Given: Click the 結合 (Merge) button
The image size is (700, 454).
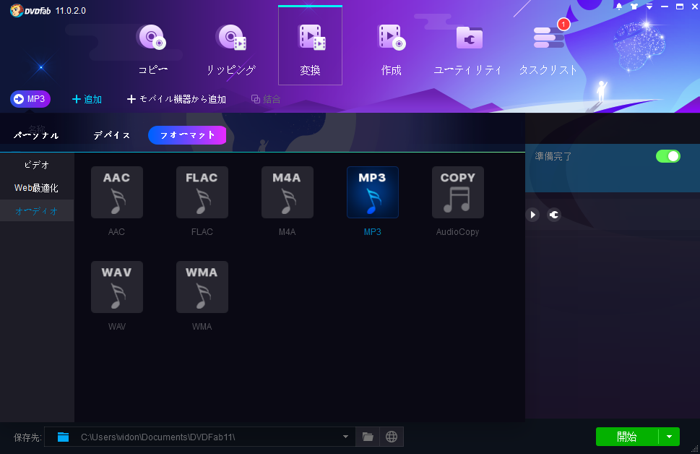Looking at the screenshot, I should pyautogui.click(x=266, y=99).
